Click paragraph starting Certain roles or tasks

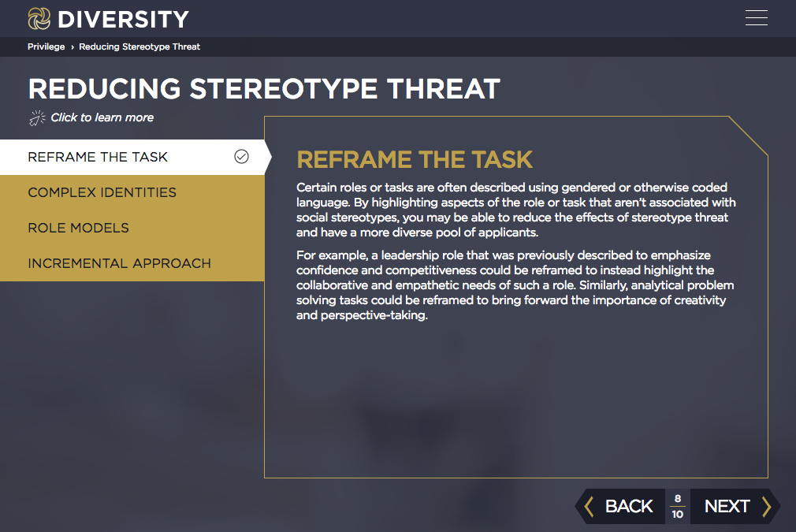click(515, 210)
